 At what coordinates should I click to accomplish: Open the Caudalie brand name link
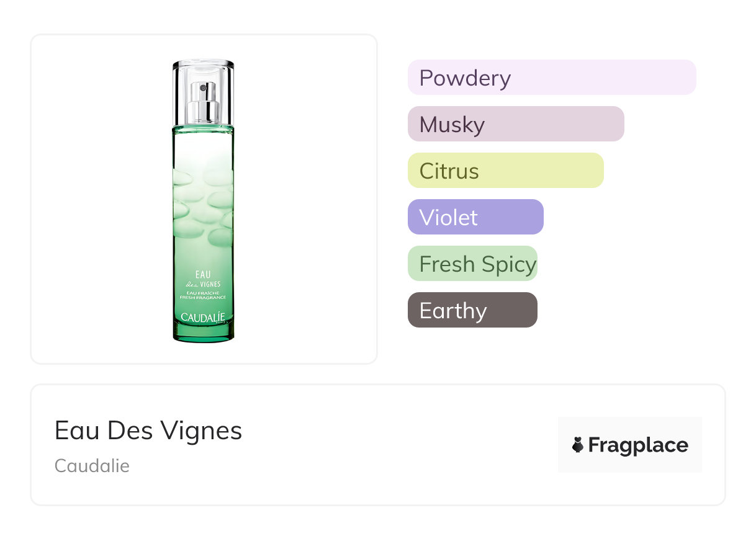pyautogui.click(x=92, y=465)
